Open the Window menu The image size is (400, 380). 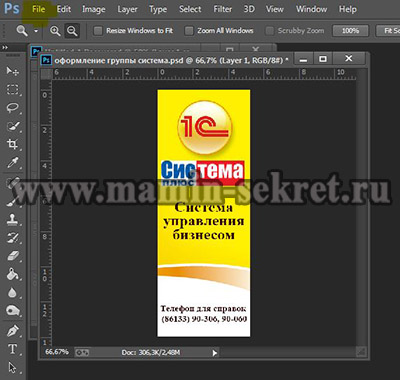[312, 9]
